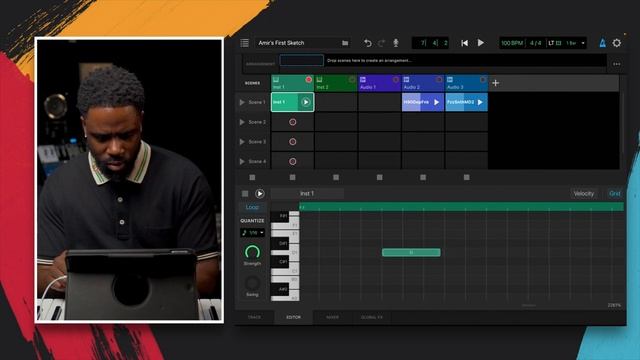Viewport: 640px width, 360px height.
Task: Select the Audio 1 track header icon
Action: tap(363, 79)
